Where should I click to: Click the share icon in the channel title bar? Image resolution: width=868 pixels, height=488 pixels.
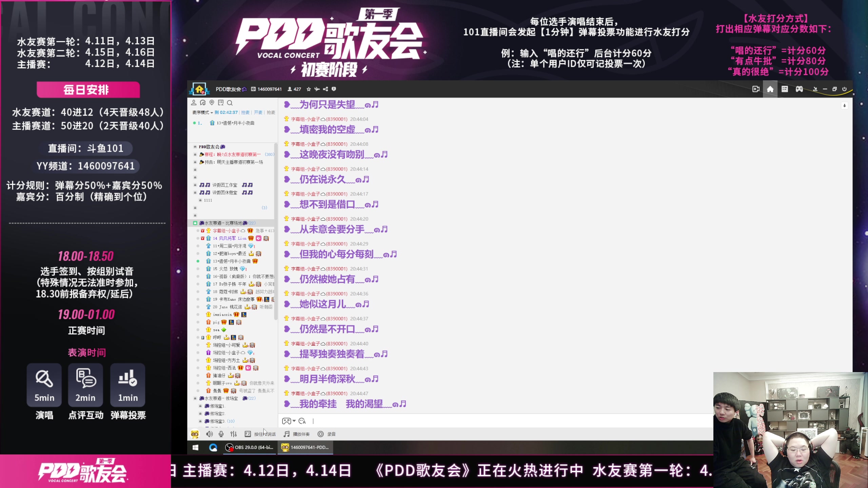click(x=325, y=89)
